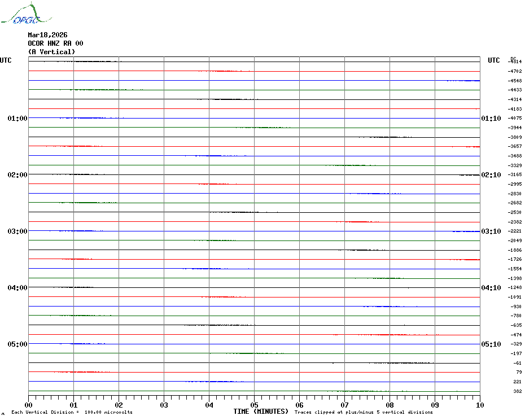
Task: Click the Traces clipped footer note
Action: [x=364, y=412]
